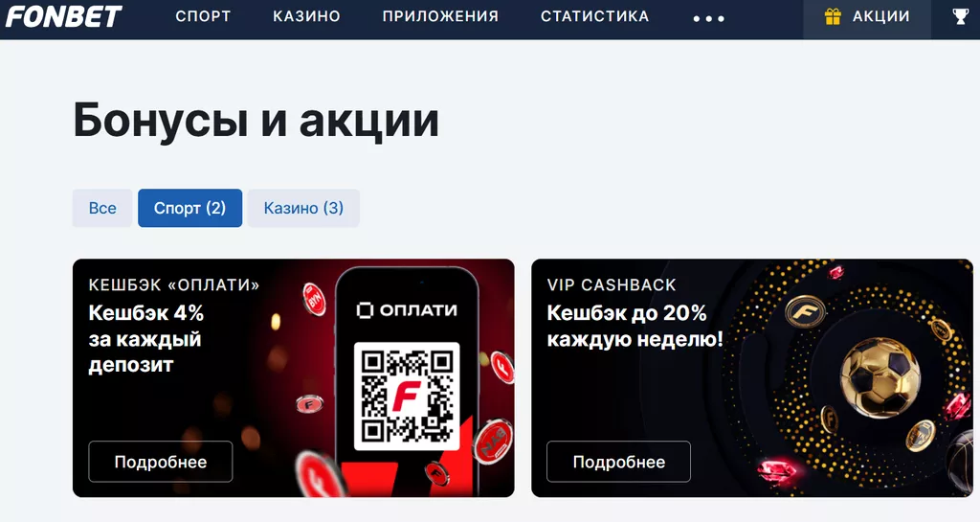Screen dimensions: 980x522
Task: Open the three-dots more menu
Action: click(709, 19)
